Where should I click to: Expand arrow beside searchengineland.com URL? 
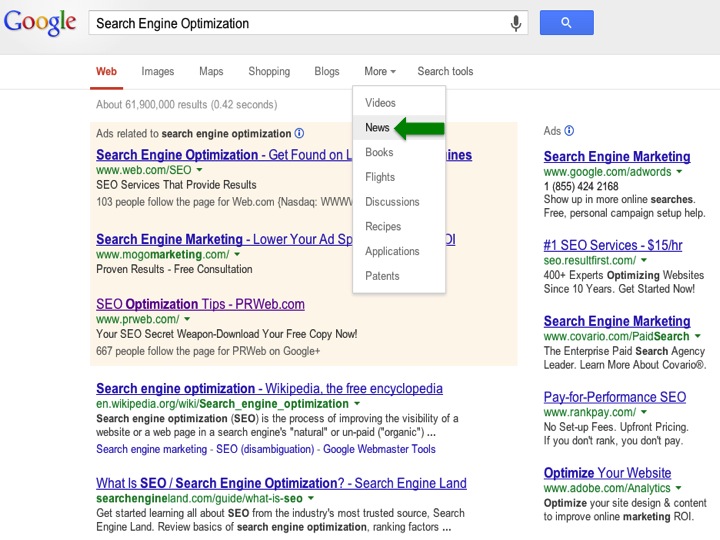tap(311, 499)
